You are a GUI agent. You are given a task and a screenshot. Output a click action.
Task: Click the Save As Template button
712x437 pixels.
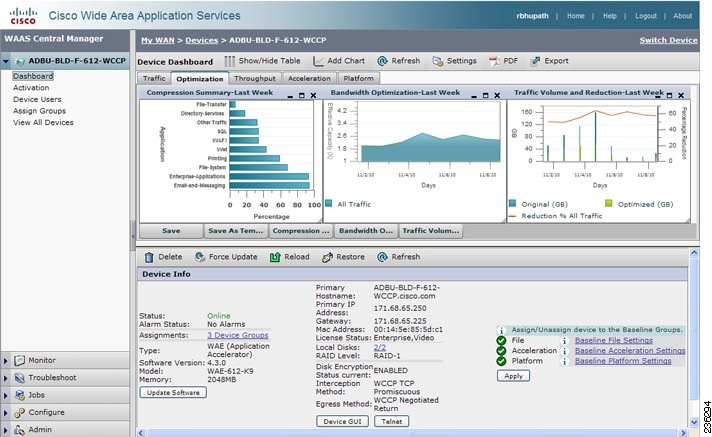click(x=236, y=231)
